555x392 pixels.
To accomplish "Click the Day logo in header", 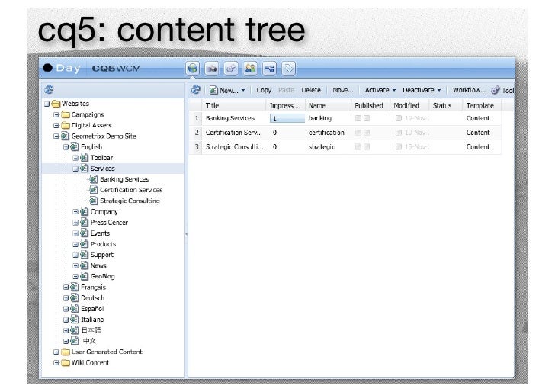I will tap(62, 68).
